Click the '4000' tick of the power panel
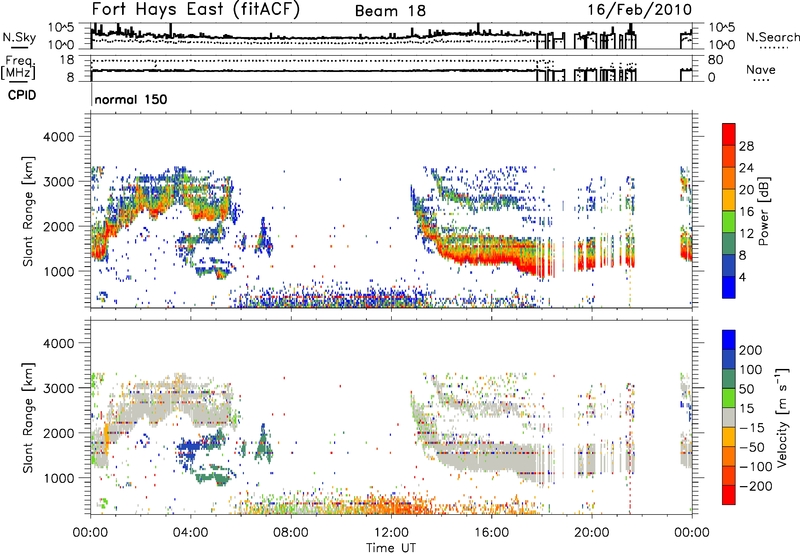Image resolution: width=800 pixels, height=554 pixels. (x=58, y=137)
